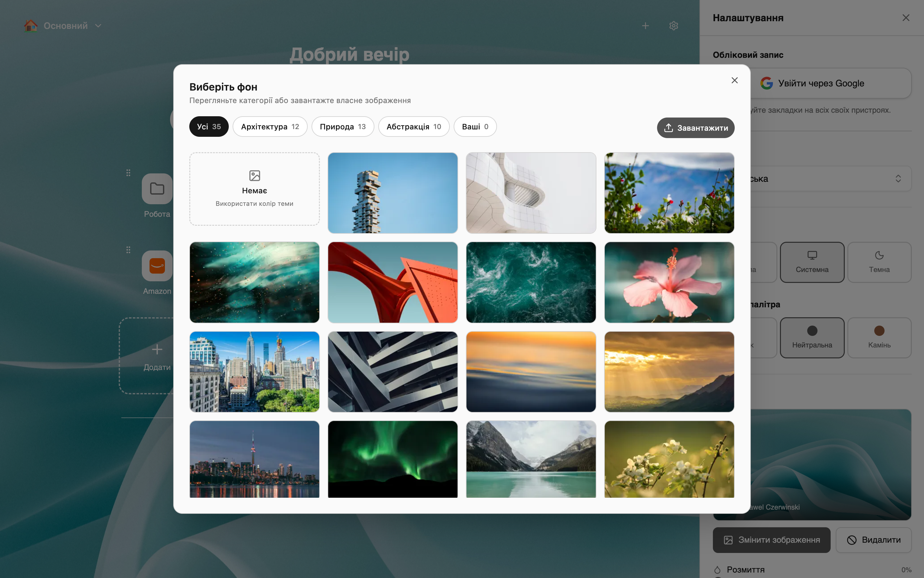Select the green aurora borealis thumbnail
The width and height of the screenshot is (924, 578).
392,459
